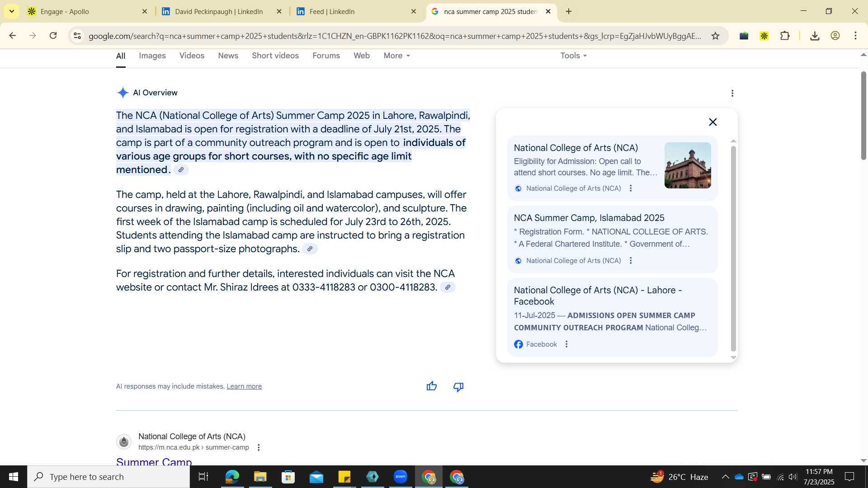Open clock showing 11:57 PM

[819, 477]
